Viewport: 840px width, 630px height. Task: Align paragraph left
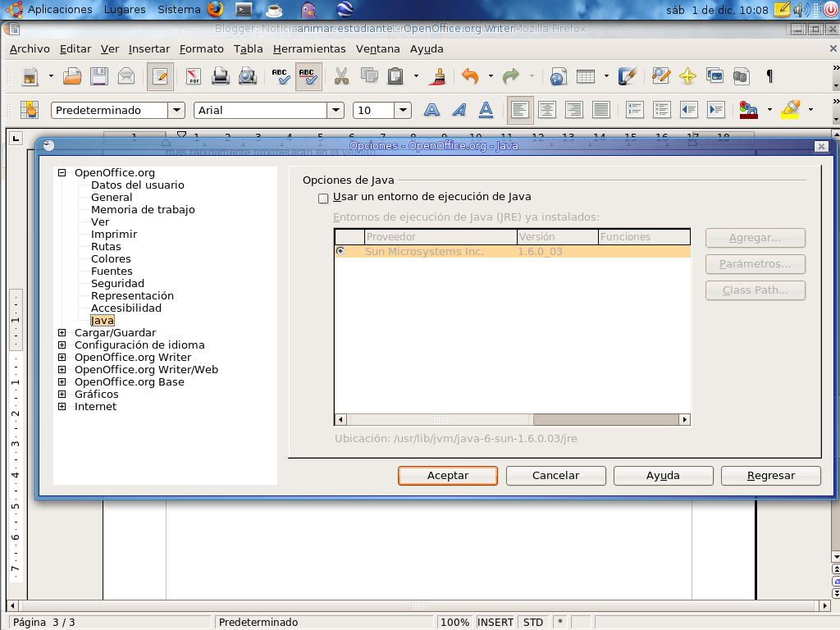pos(519,111)
